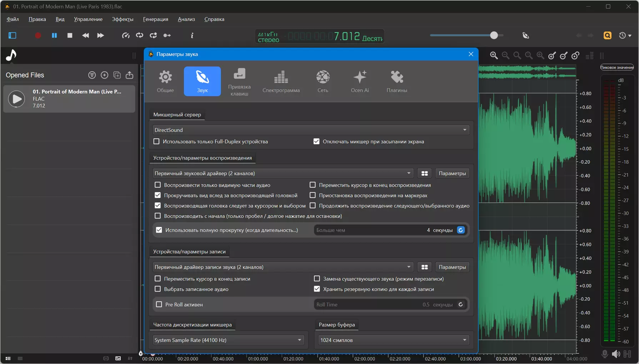Image resolution: width=639 pixels, height=364 pixels.
Task: Select the Звук settings tab
Action: 202,81
